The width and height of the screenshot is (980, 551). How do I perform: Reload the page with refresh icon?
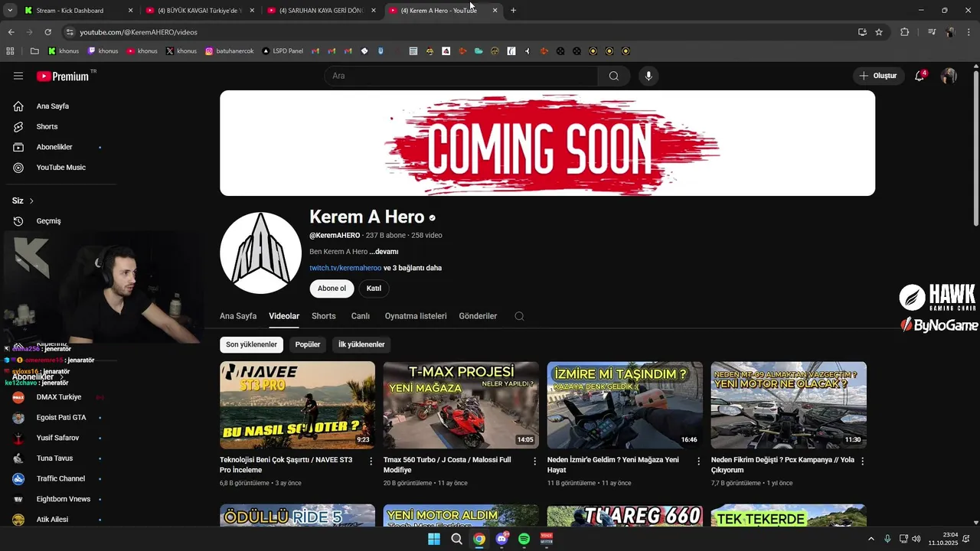pyautogui.click(x=47, y=32)
